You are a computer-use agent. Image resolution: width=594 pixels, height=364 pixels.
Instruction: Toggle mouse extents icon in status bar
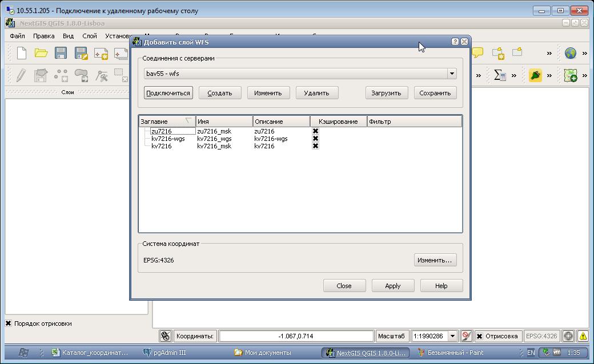click(166, 336)
